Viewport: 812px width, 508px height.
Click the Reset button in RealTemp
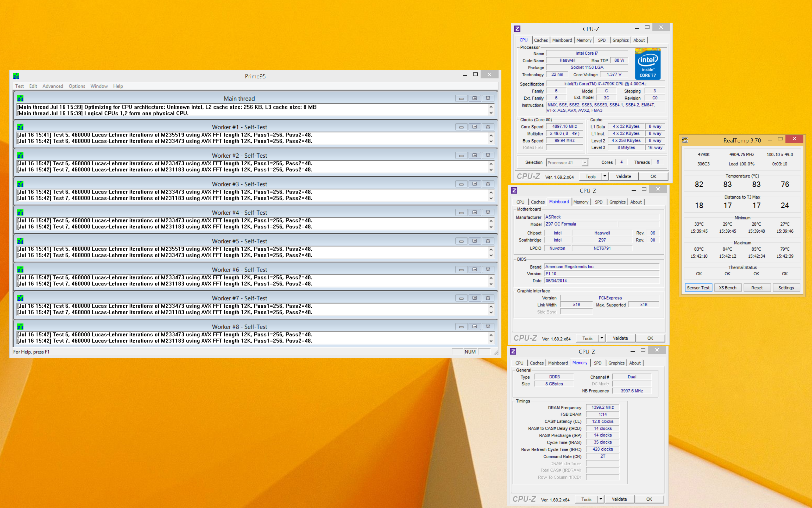(x=757, y=288)
